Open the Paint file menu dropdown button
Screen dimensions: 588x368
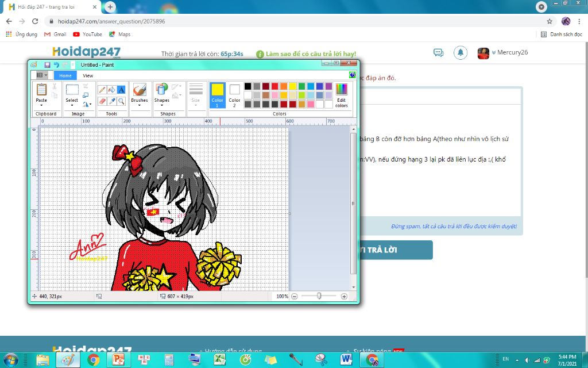point(41,75)
